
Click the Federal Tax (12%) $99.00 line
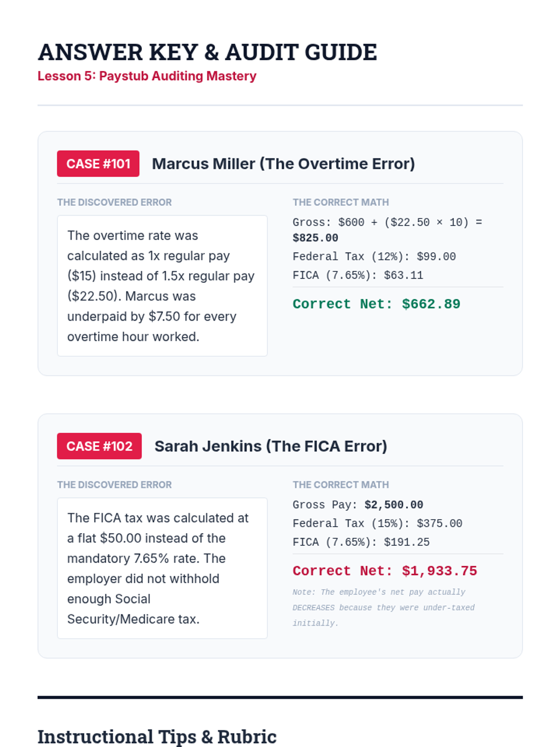click(x=374, y=257)
